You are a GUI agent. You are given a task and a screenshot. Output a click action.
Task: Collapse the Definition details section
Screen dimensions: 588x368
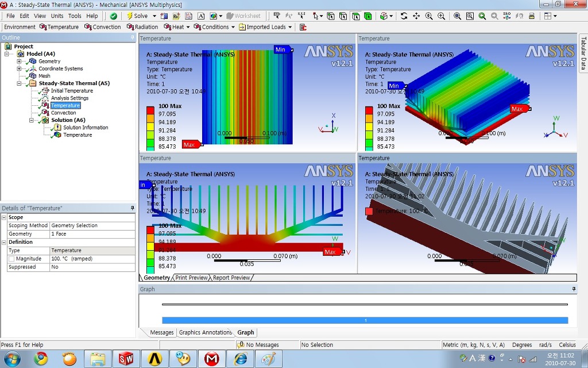(4, 242)
